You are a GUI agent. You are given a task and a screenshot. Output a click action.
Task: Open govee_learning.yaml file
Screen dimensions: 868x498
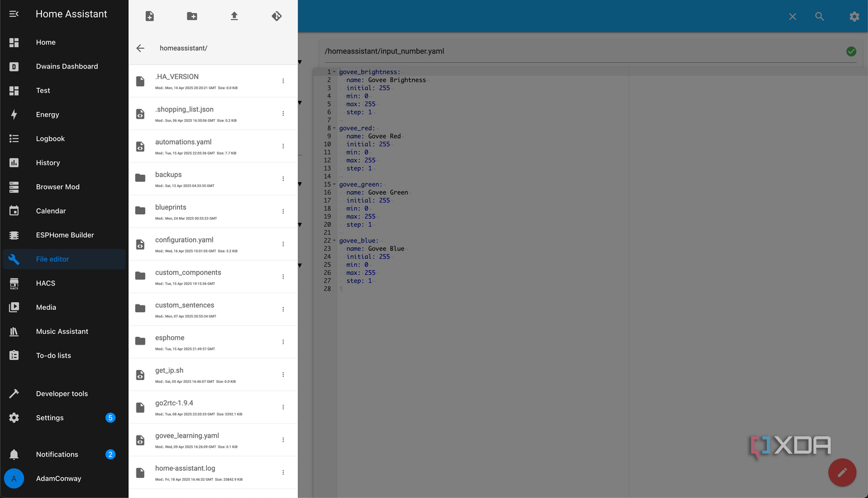tap(213, 440)
